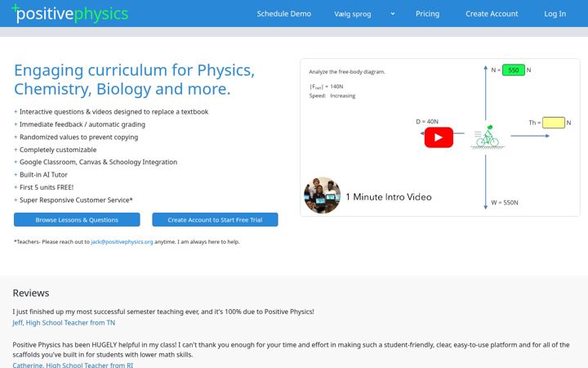Open jack@positivephysics.org email link
Screen dimensions: 588x368
tap(122, 242)
